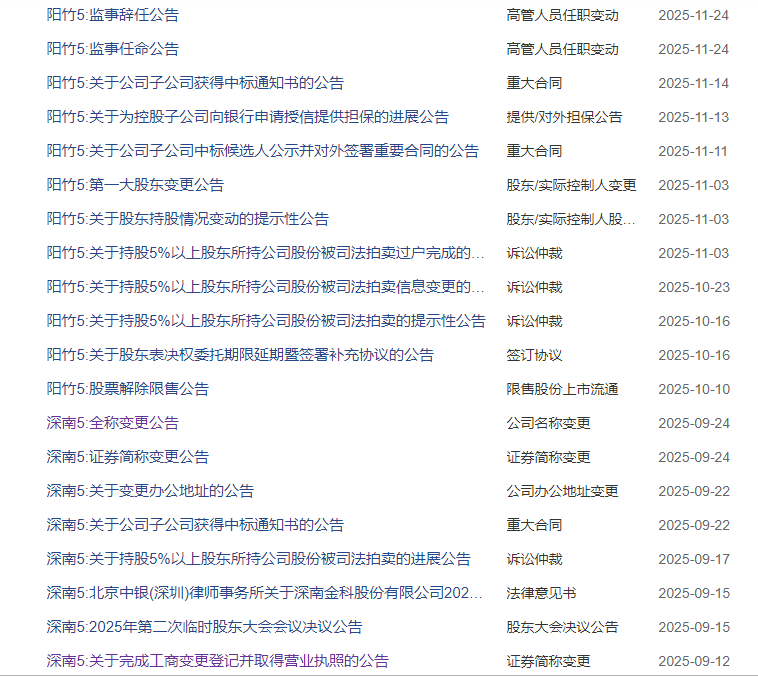758x677 pixels.
Task: Open 阳竹5:监事辞任公告 announcement
Action: 113,15
